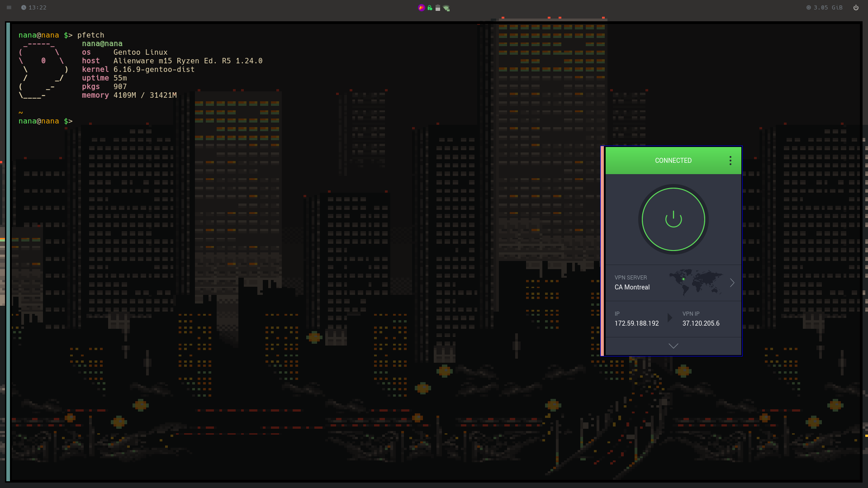This screenshot has width=868, height=488.
Task: Click the 13:22 time display
Action: pos(38,8)
